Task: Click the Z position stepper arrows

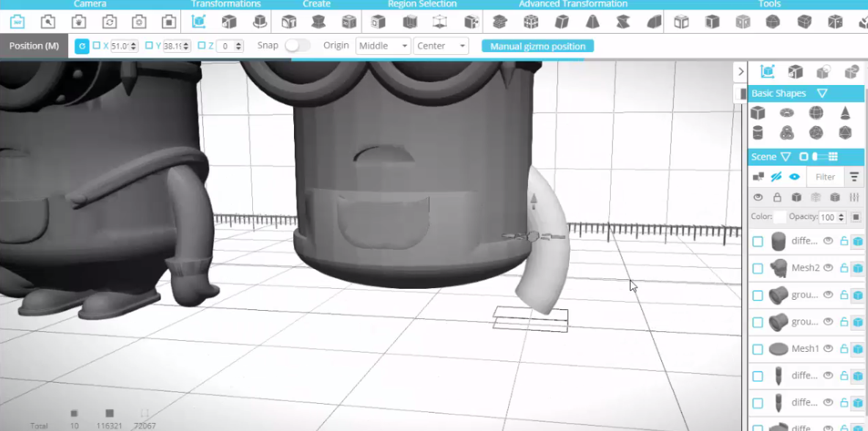Action: (238, 46)
